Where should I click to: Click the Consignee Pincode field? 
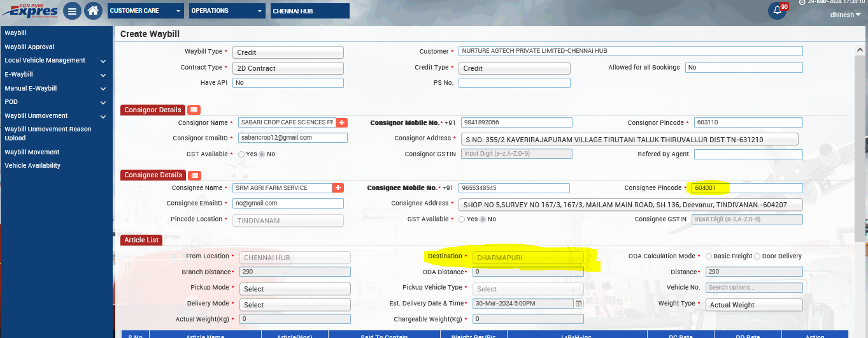747,188
